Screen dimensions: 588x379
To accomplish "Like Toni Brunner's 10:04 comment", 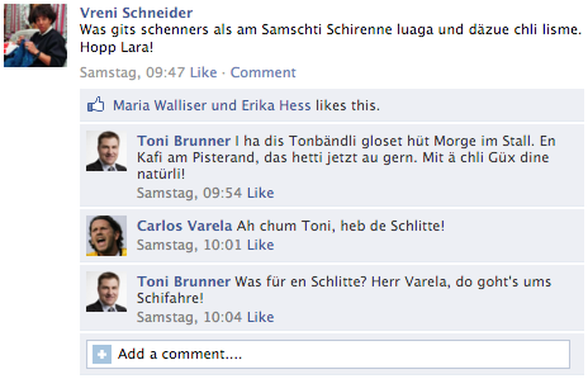I will pyautogui.click(x=260, y=317).
